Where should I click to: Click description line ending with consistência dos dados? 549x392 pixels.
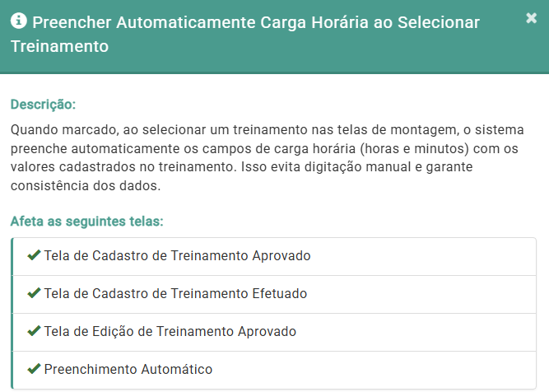click(x=86, y=185)
